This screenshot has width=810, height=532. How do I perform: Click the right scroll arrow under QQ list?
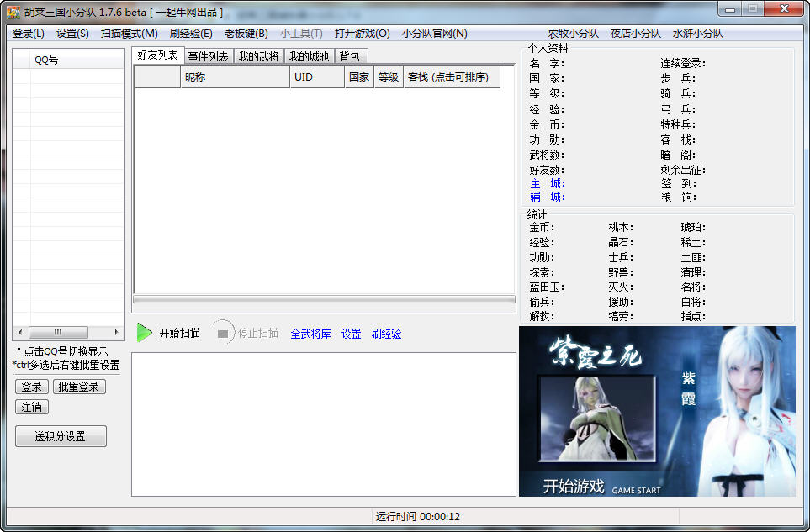point(116,332)
